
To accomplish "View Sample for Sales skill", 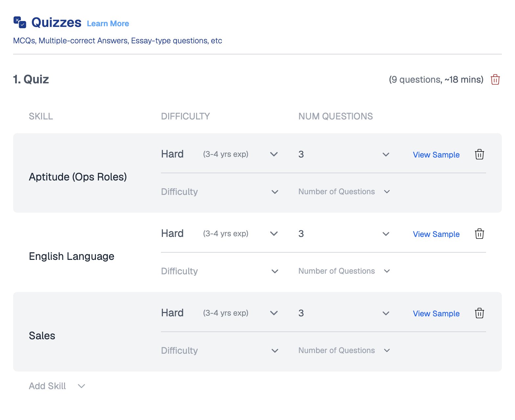I will coord(436,313).
